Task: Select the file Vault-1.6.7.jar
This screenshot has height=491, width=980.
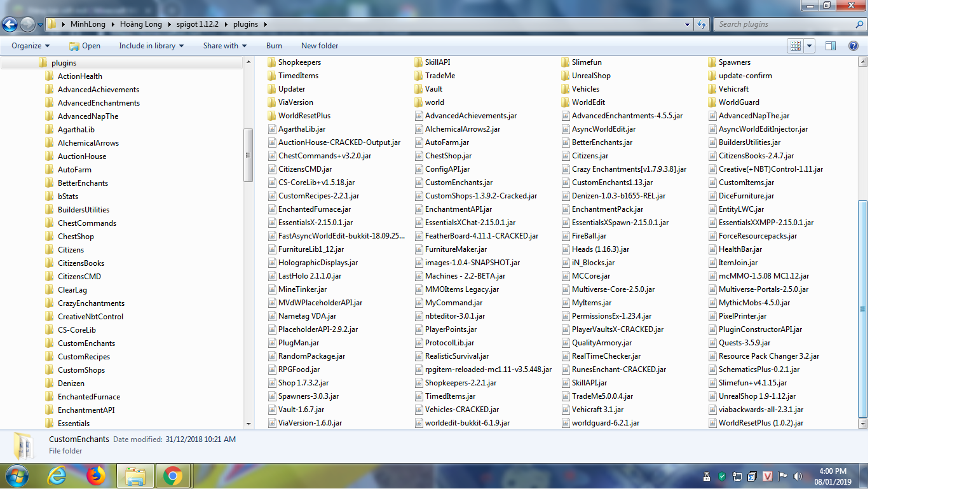Action: click(301, 410)
